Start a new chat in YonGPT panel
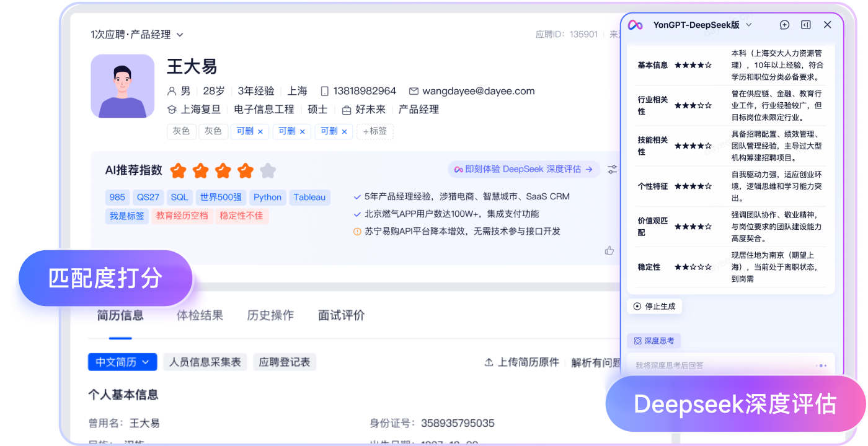The image size is (868, 446). (784, 25)
